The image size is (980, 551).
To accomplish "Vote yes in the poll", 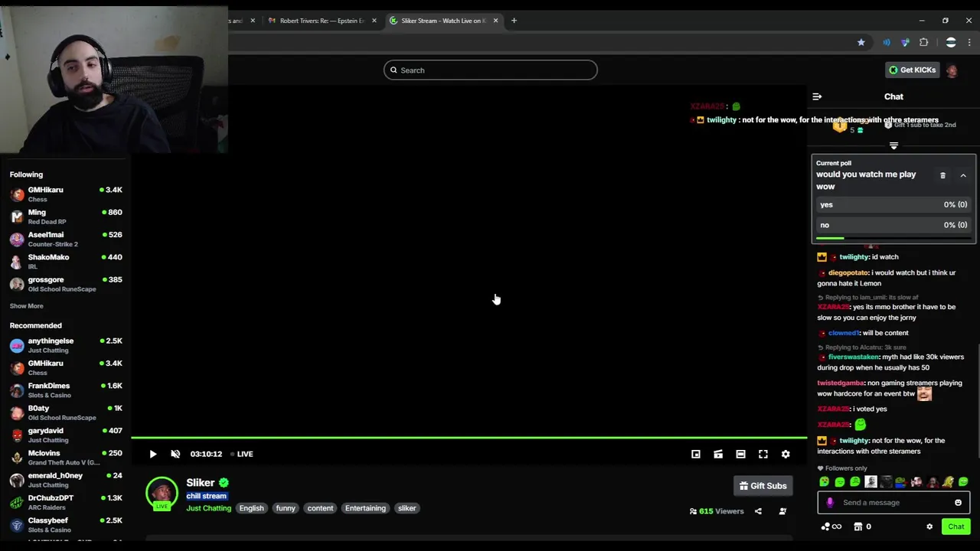I will [893, 204].
